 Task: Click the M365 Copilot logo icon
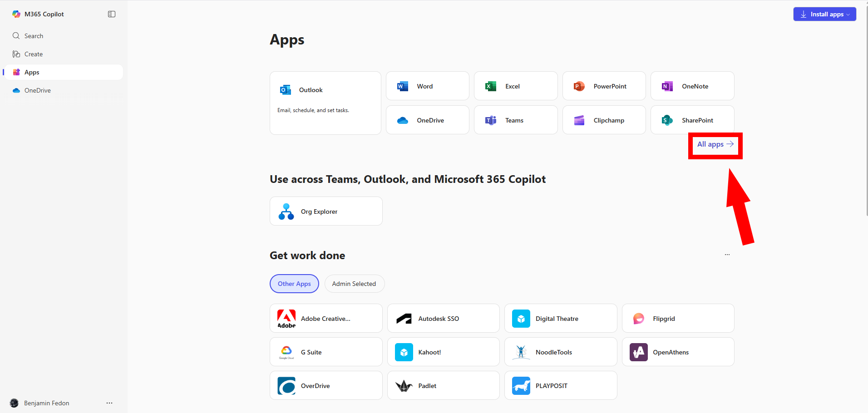pos(16,14)
